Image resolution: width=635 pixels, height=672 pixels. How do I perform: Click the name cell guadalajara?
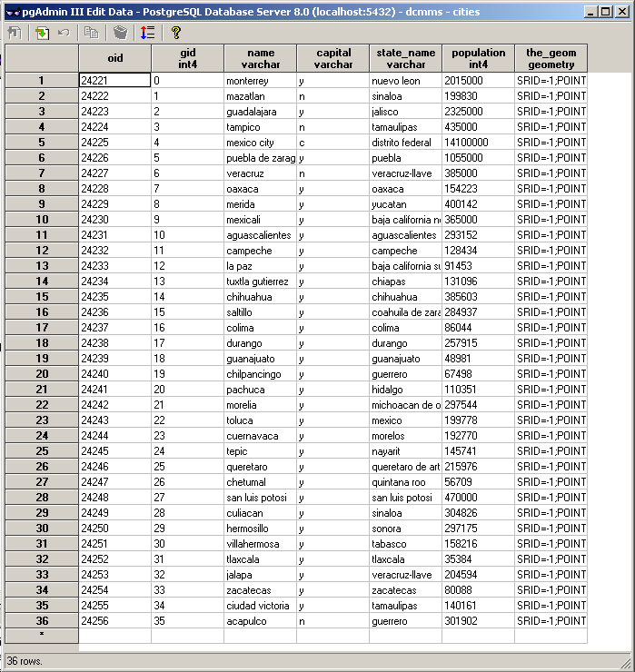[x=260, y=112]
